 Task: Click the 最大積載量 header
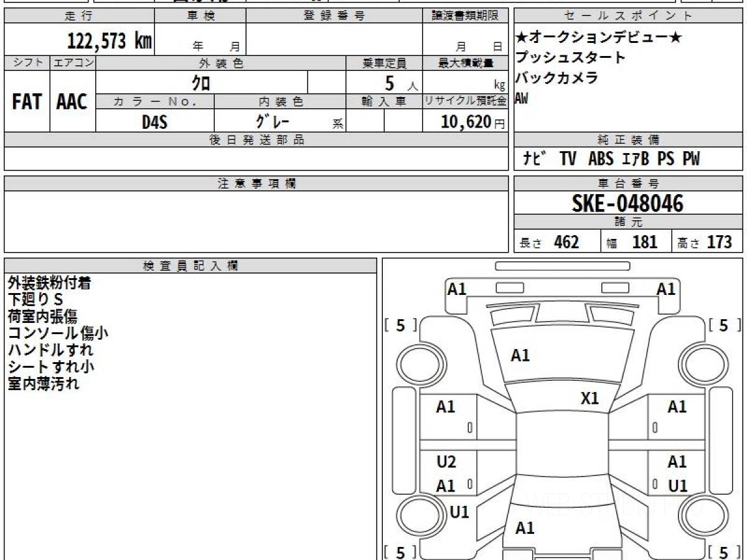pos(465,63)
